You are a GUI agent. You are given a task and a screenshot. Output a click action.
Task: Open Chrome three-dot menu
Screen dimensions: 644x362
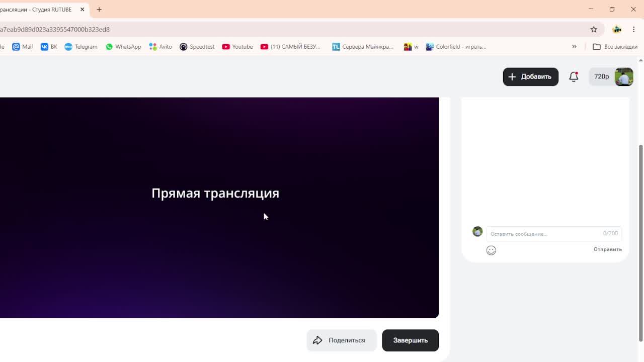tap(634, 29)
